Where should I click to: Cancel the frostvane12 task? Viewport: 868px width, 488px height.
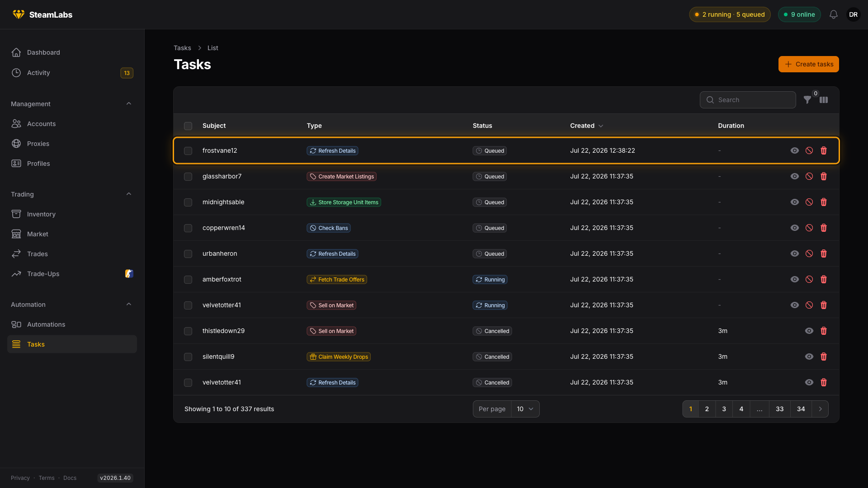(x=809, y=150)
